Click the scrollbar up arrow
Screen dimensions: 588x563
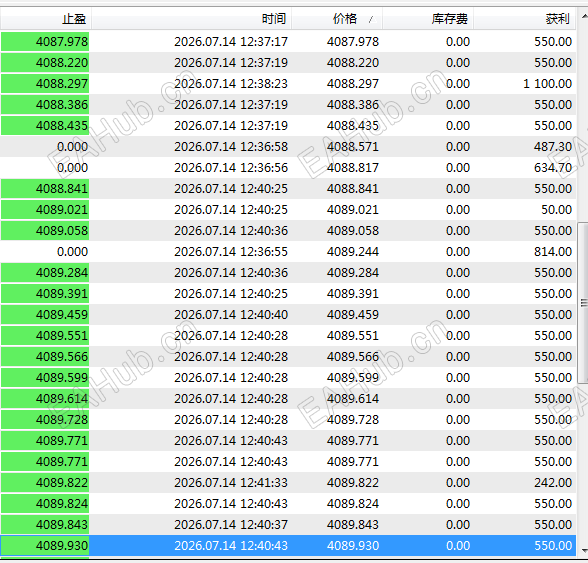pos(584,17)
